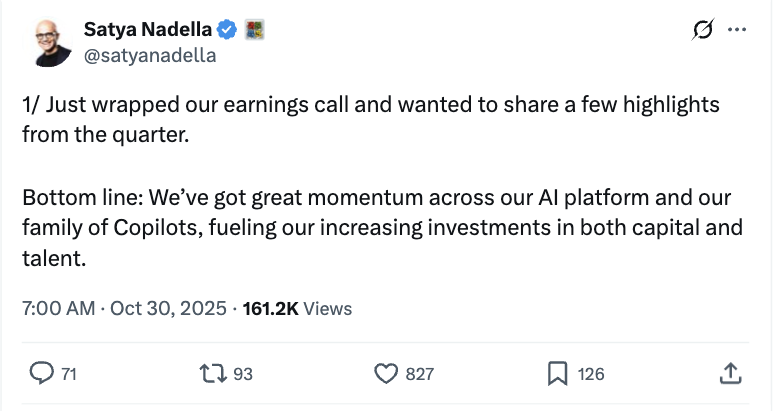Click the bookmark count 126
Viewport: 776px width, 411px height.
pos(591,374)
